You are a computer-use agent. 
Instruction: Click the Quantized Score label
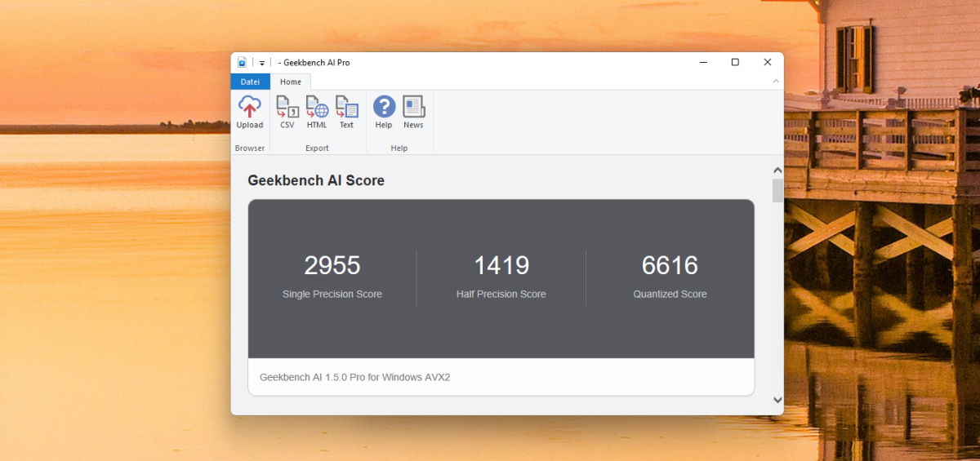(670, 294)
